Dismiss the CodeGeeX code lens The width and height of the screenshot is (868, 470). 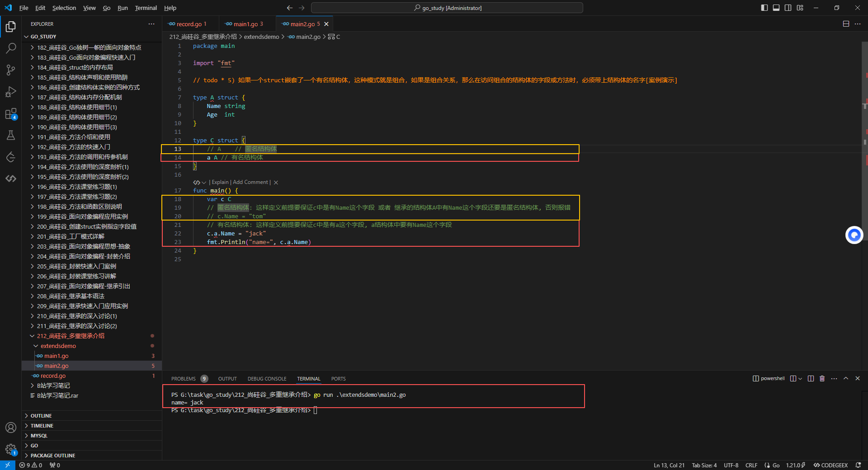click(x=276, y=183)
